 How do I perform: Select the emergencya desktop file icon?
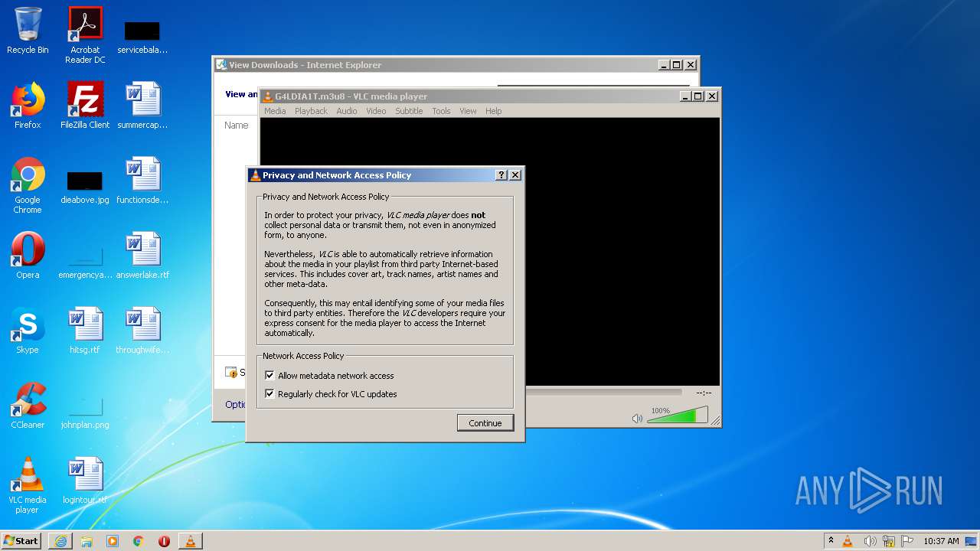[85, 262]
